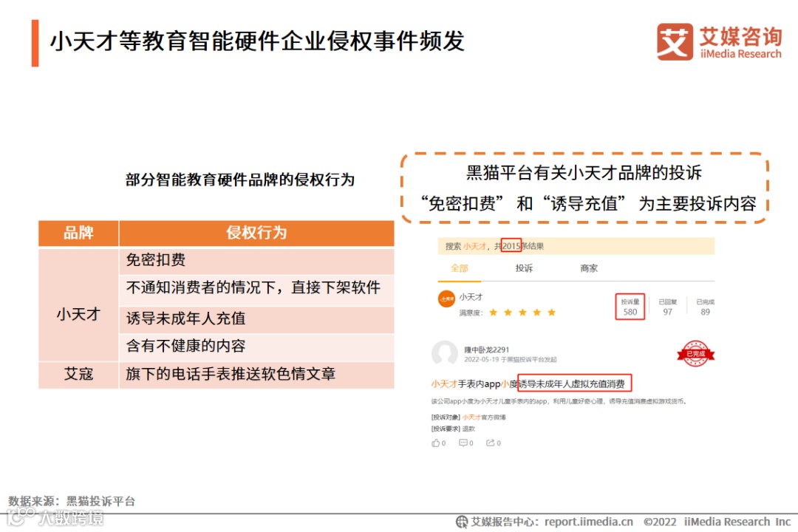Click the iiMedia Research logo icon
Viewport: 798px width, 532px height.
pyautogui.click(x=675, y=41)
